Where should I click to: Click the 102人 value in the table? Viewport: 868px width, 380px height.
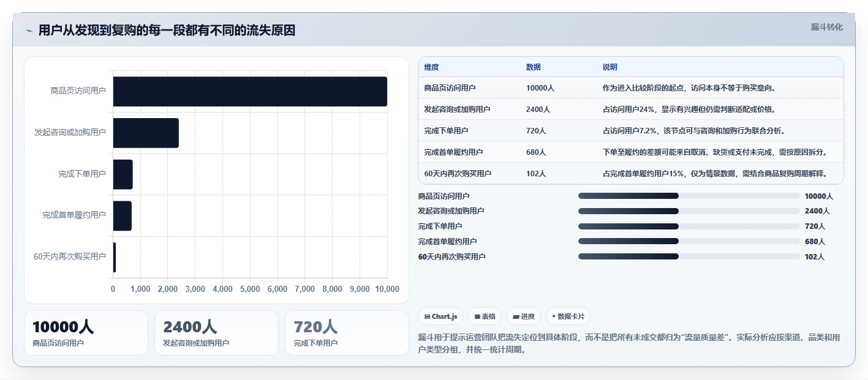(x=535, y=174)
